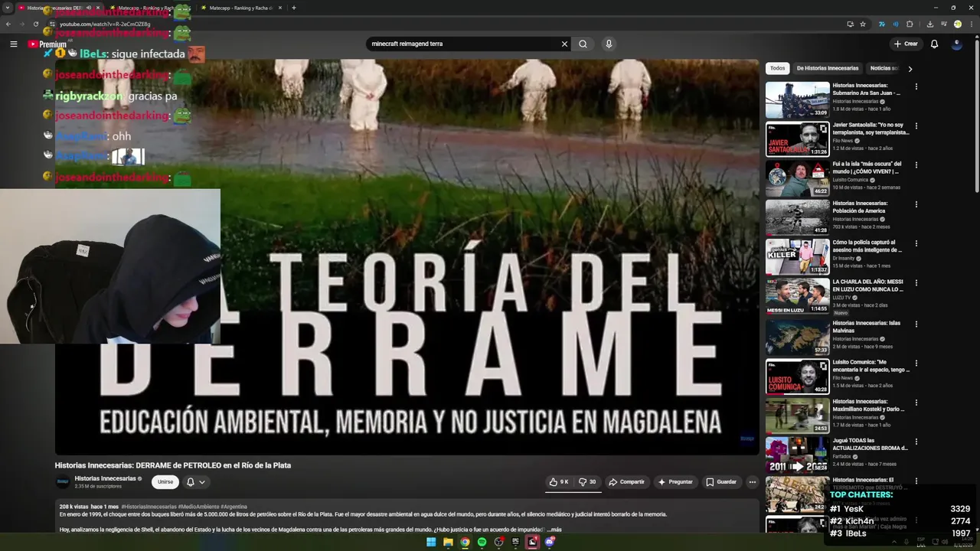980x551 pixels.
Task: Open Windows Start menu
Action: [x=431, y=542]
